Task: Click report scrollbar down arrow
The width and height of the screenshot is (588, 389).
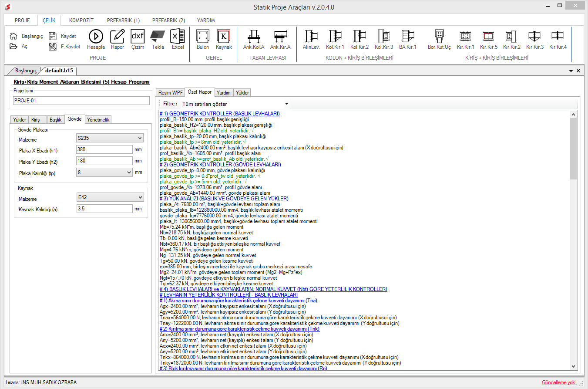Action: point(573,366)
